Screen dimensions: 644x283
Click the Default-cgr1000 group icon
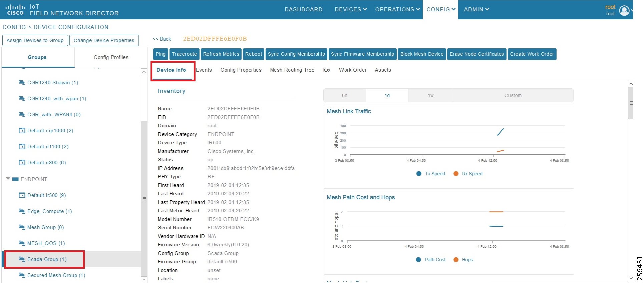click(22, 130)
